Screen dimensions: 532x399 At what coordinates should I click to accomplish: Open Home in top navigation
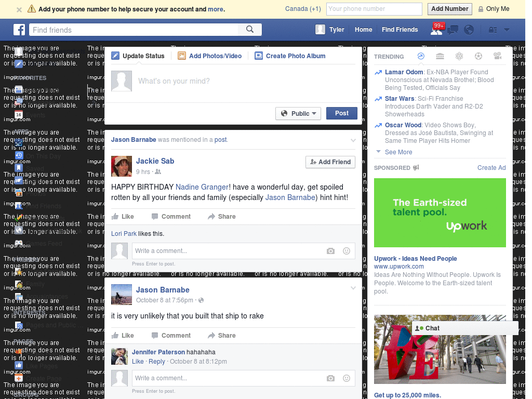tap(363, 30)
